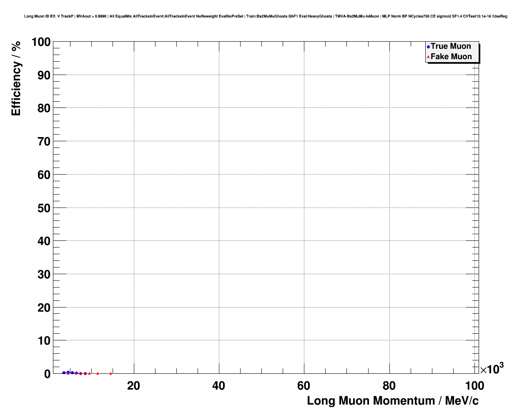Screen dimensions: 532x415
Task: Click the blue True Muon legend marker
Action: pyautogui.click(x=428, y=47)
